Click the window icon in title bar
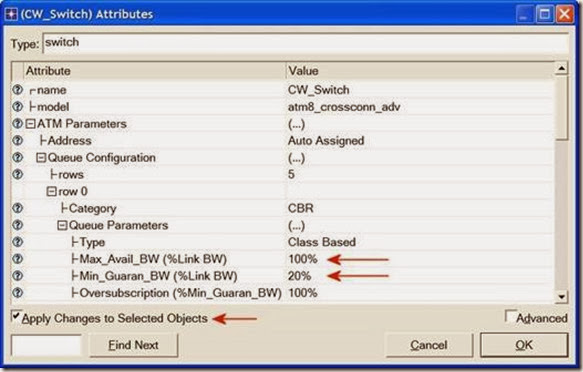The image size is (583, 372). click(x=11, y=14)
